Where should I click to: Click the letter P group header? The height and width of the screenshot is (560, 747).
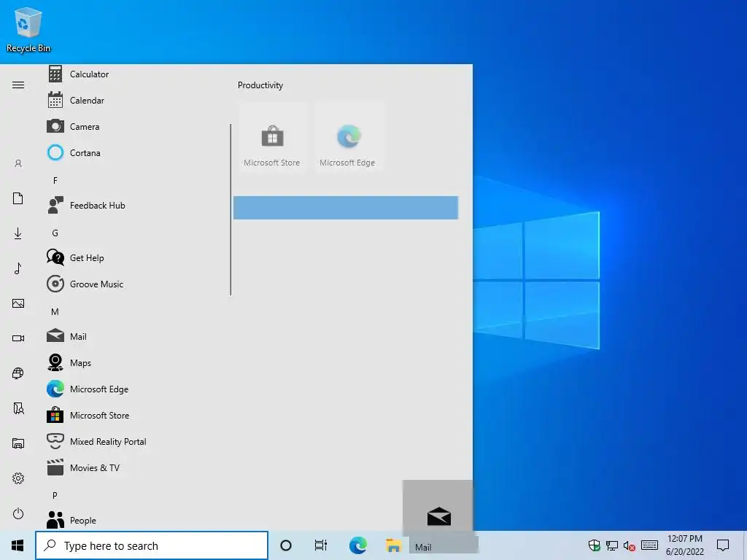tap(55, 495)
